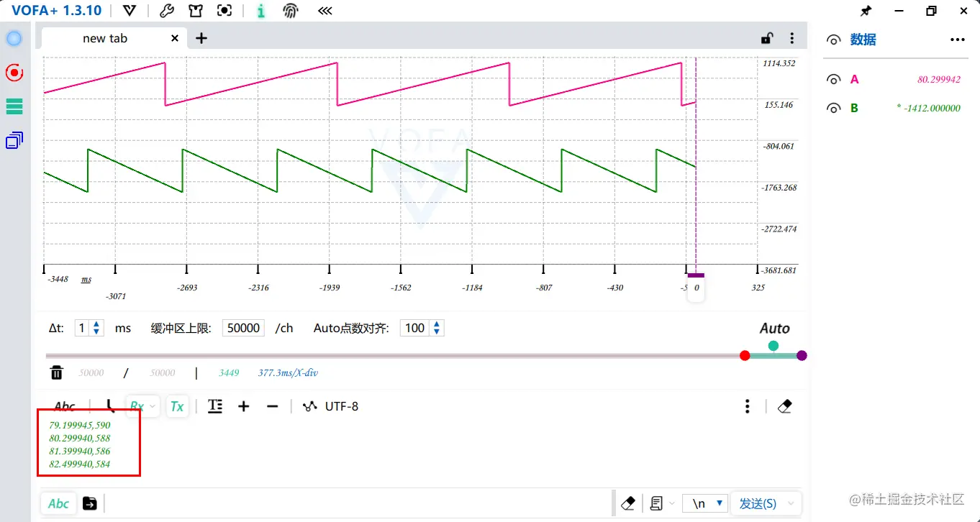Clear buffer with trash can icon
The image size is (980, 522).
coord(57,372)
